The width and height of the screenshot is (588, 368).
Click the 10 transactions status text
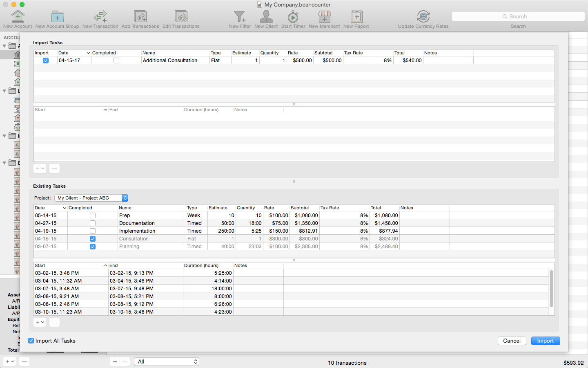347,363
